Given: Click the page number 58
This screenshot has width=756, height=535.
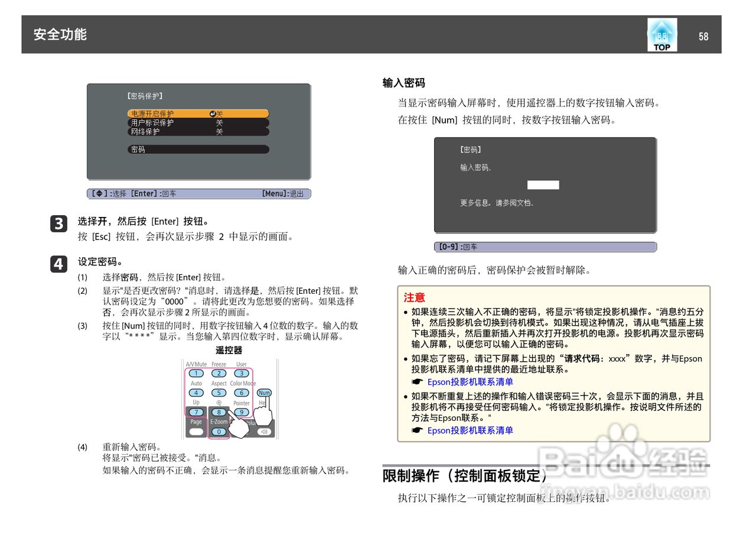Looking at the screenshot, I should click(x=703, y=37).
